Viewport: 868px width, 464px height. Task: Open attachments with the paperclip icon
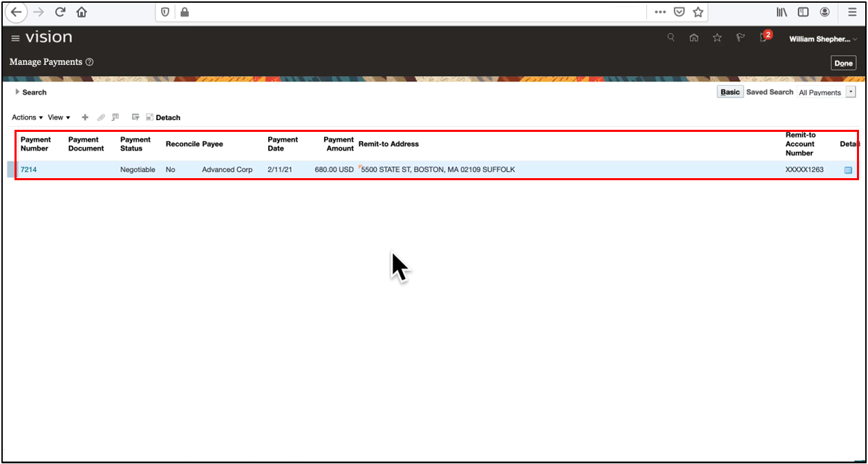point(101,117)
